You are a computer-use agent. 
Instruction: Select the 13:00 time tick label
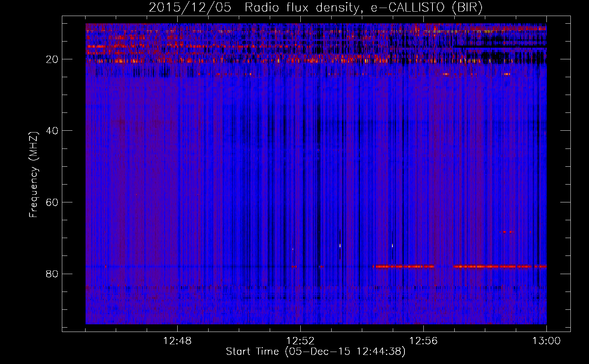(546, 341)
